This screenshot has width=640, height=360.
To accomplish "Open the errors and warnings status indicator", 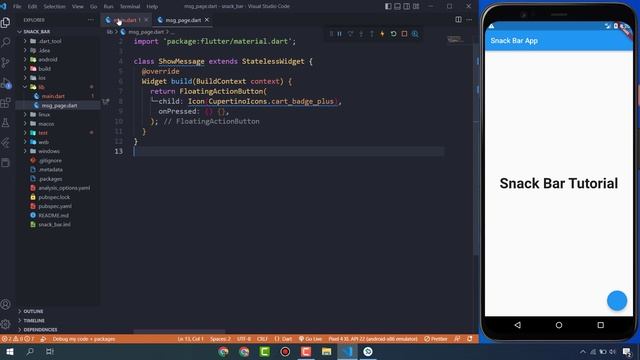I will (x=18, y=339).
